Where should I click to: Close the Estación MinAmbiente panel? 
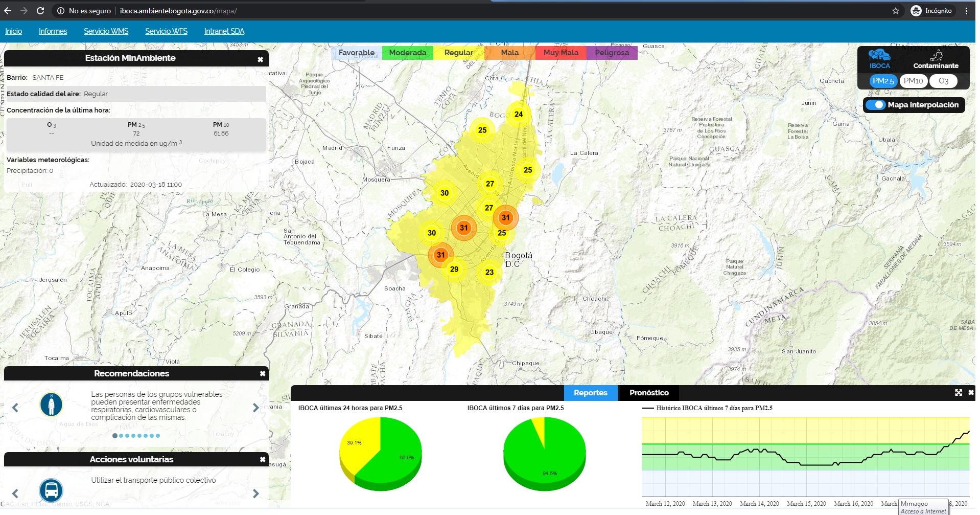point(260,59)
